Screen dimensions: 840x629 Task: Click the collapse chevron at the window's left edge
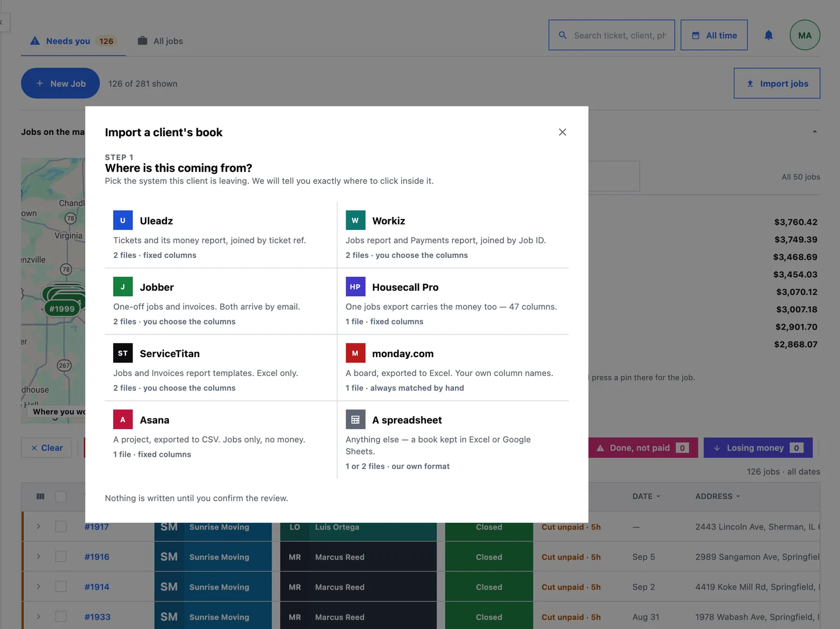click(2, 23)
